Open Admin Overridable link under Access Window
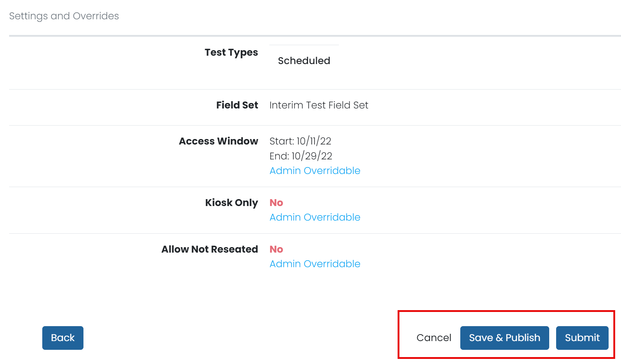 [315, 171]
